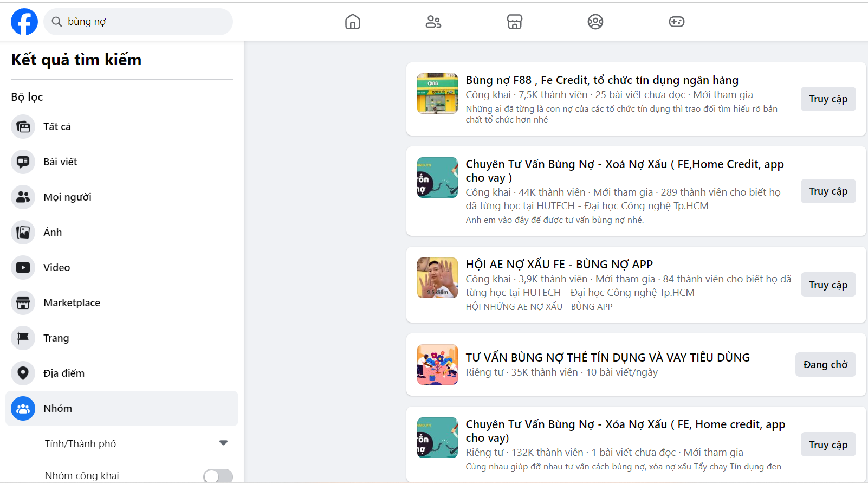The image size is (868, 483).
Task: Open the Gaming icon in top bar
Action: [677, 22]
